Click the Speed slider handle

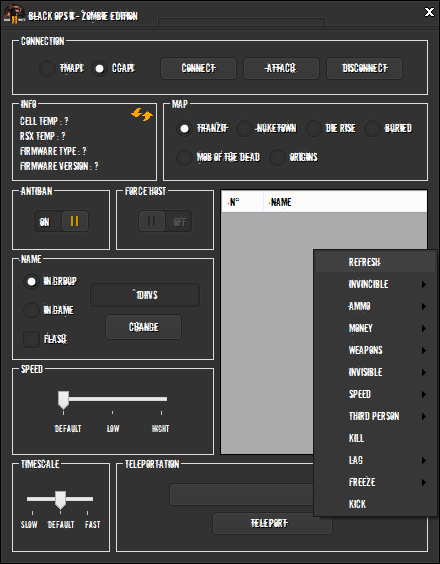point(63,399)
